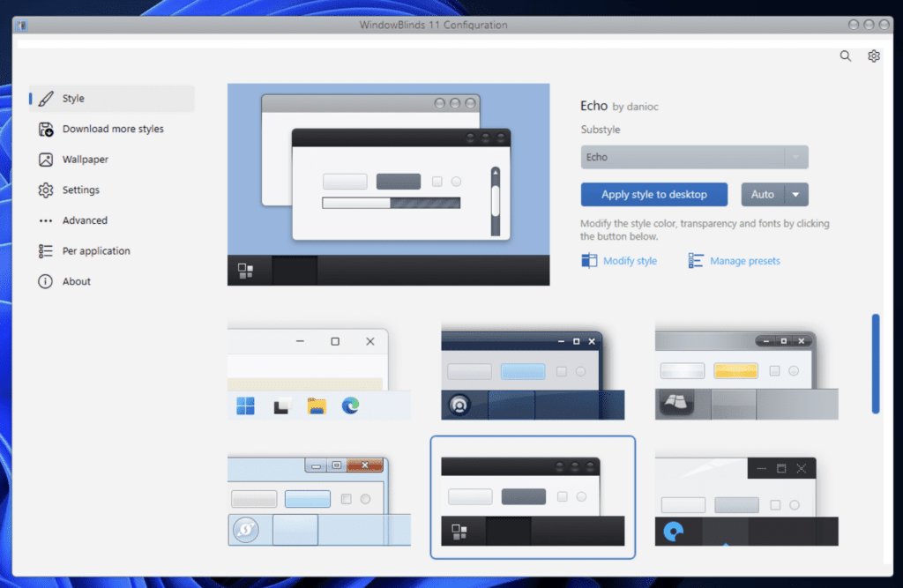This screenshot has height=588, width=903.
Task: Go to the About section
Action: tap(76, 281)
